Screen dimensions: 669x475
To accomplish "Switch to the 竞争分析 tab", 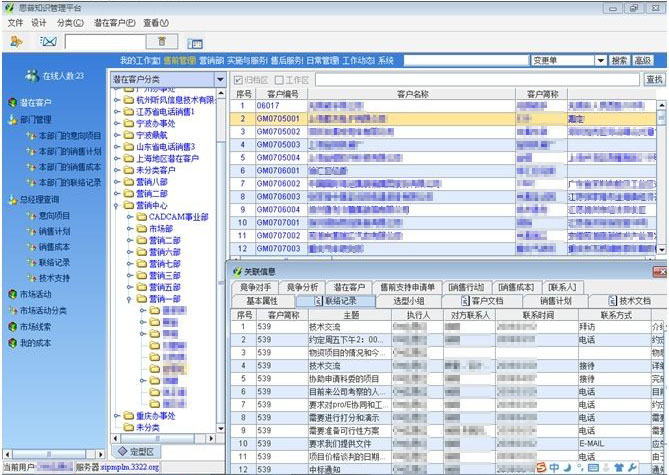I will pyautogui.click(x=303, y=287).
